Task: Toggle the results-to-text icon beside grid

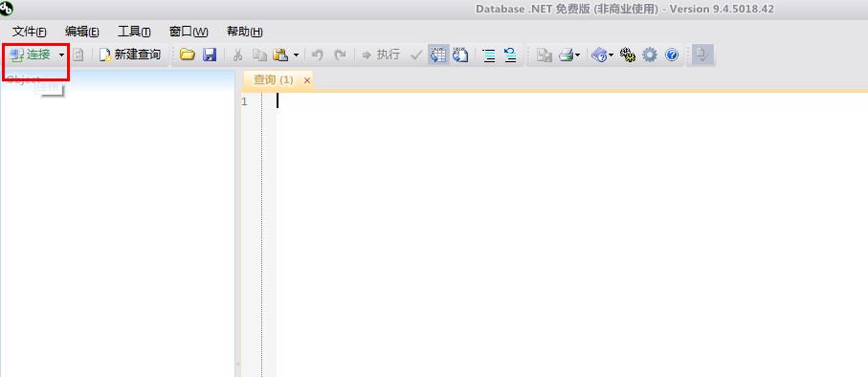Action: pos(460,55)
